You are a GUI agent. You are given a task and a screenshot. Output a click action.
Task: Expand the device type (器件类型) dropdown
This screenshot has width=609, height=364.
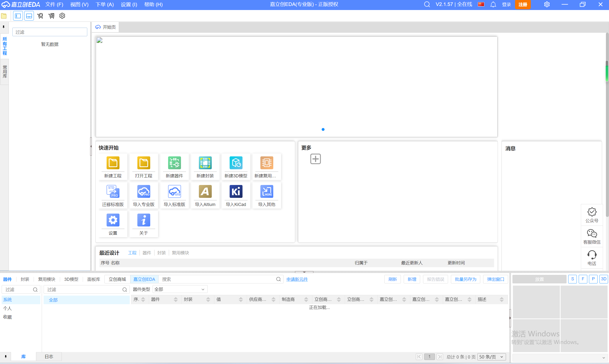click(180, 289)
